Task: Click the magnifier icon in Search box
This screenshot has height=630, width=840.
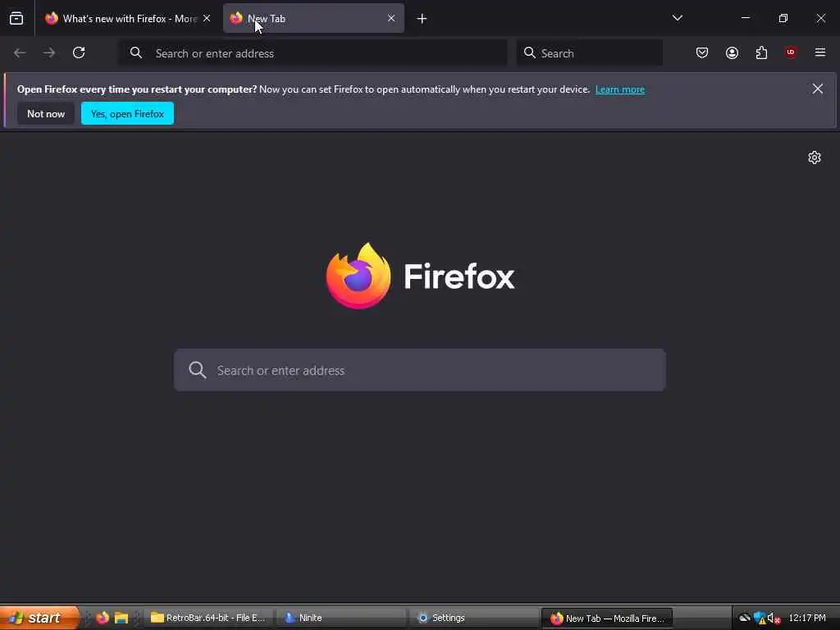Action: click(529, 52)
